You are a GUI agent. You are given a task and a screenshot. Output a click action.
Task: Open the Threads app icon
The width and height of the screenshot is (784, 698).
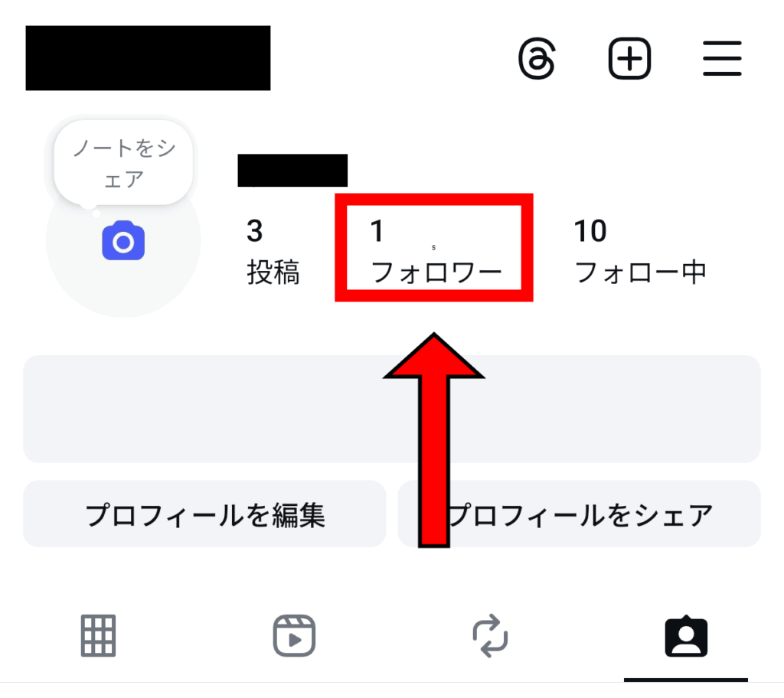point(537,58)
